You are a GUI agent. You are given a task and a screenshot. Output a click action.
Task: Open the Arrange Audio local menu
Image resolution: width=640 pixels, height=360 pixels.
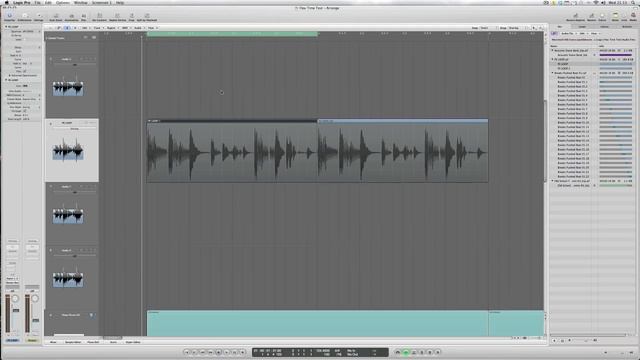click(x=138, y=28)
